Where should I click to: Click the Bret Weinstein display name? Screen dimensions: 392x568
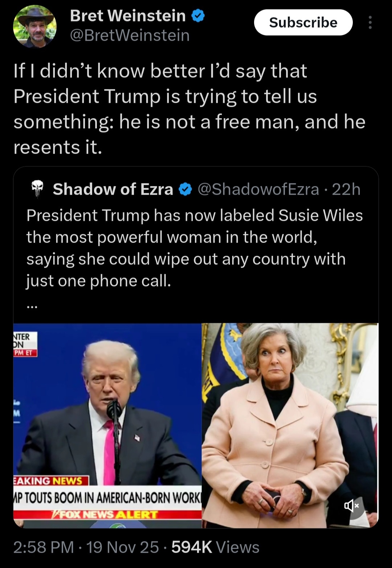coord(128,16)
